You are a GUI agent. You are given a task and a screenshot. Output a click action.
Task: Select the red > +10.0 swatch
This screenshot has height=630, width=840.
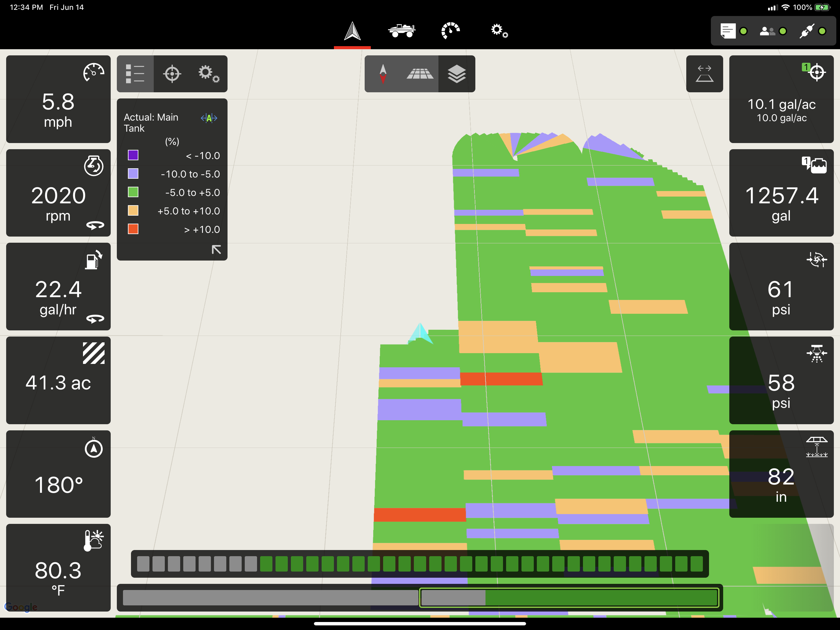tap(133, 229)
